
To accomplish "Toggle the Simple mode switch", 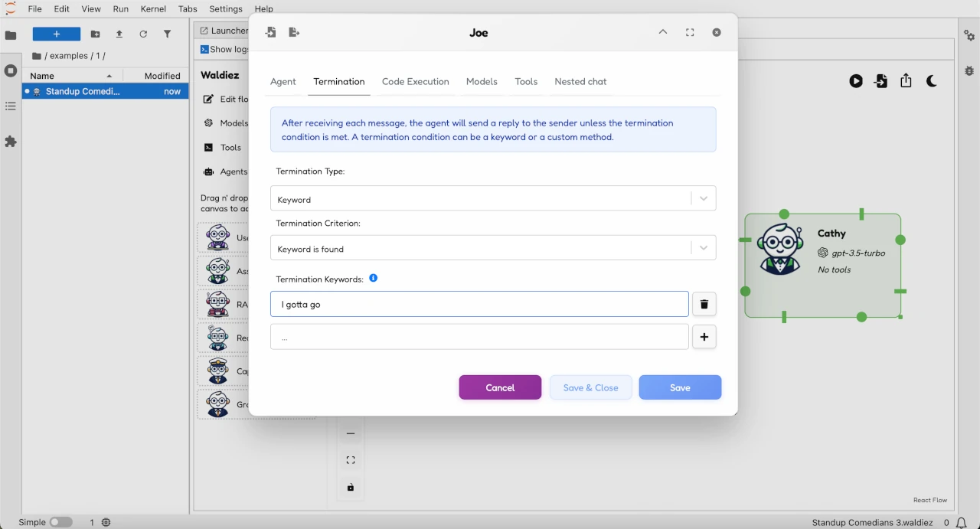I will 60,522.
